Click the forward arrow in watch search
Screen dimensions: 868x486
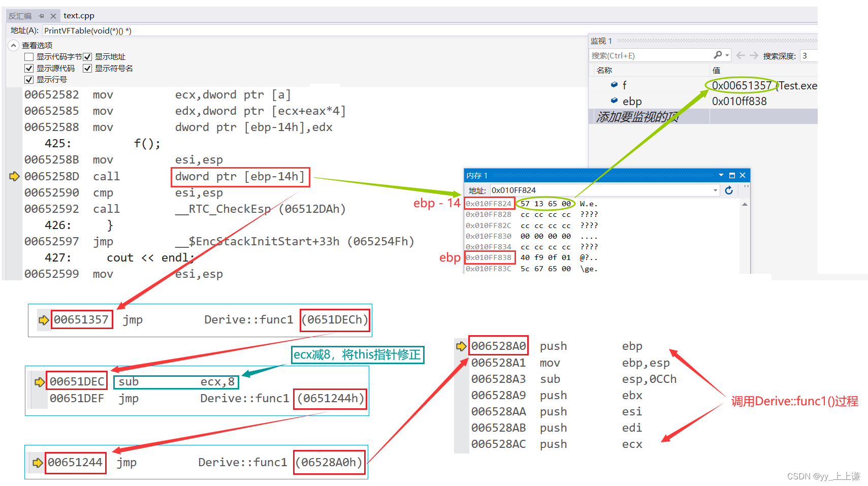(754, 55)
